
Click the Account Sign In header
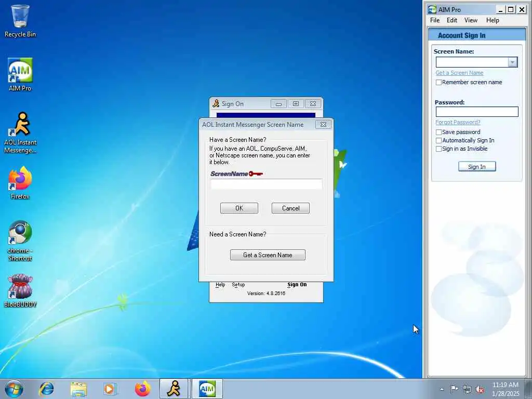pyautogui.click(x=461, y=35)
